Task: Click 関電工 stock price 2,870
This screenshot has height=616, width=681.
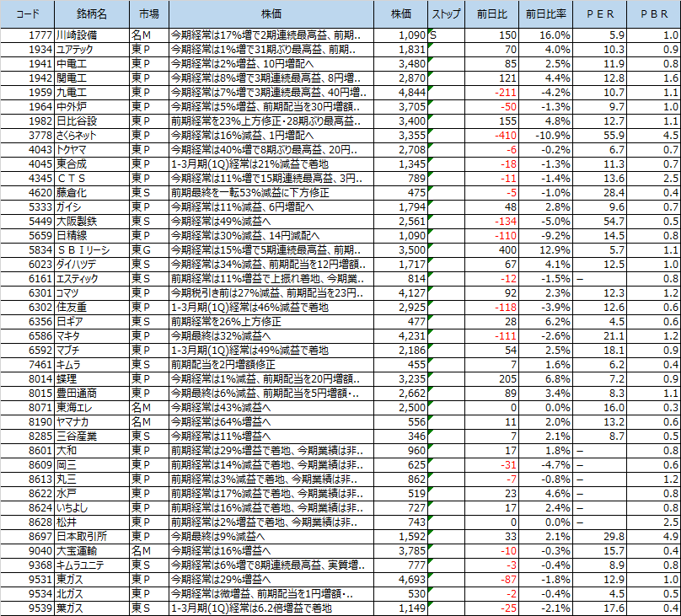Action: [400, 78]
